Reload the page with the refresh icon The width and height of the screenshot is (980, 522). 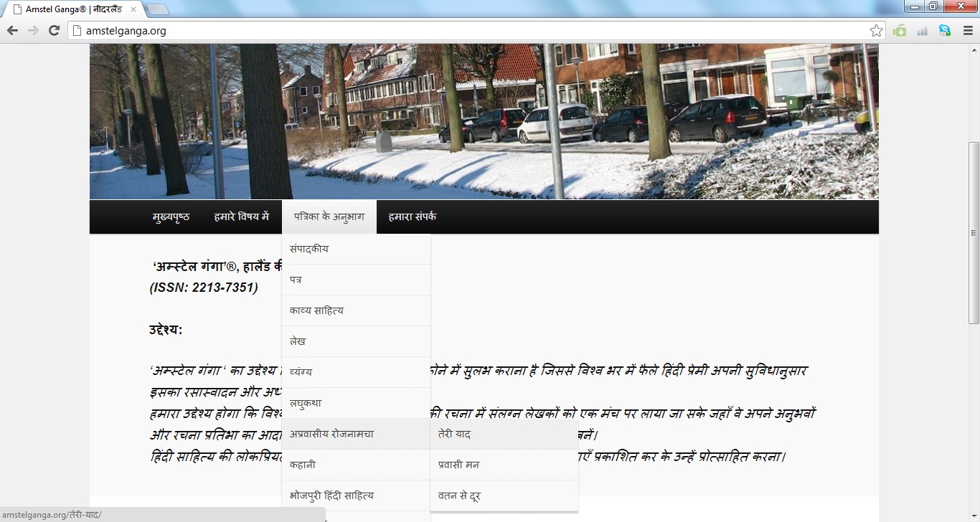click(54, 30)
